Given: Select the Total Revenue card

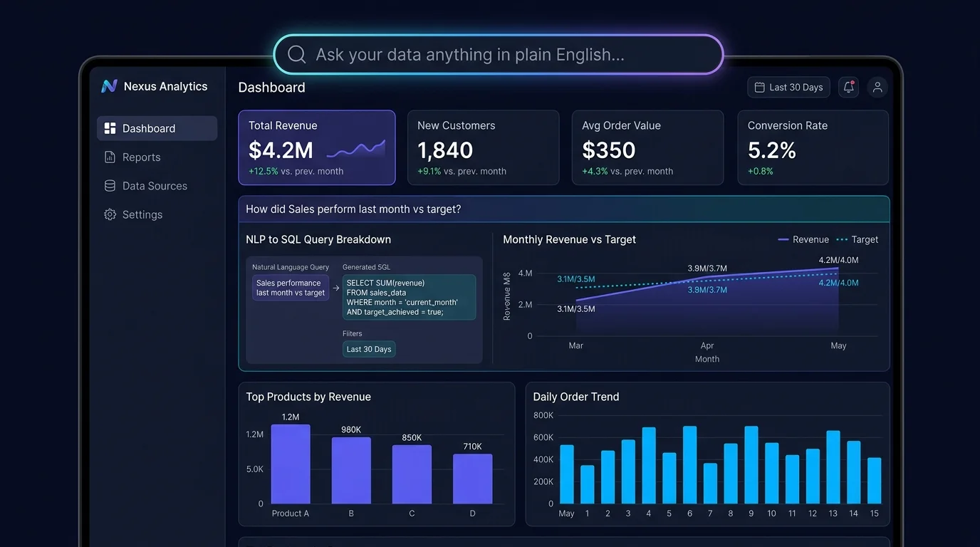Looking at the screenshot, I should click(x=317, y=147).
